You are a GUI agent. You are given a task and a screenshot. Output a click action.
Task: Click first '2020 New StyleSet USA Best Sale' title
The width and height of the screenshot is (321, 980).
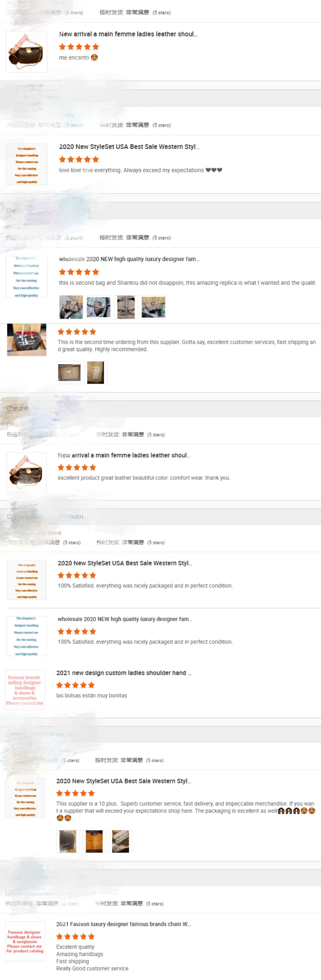coord(129,146)
